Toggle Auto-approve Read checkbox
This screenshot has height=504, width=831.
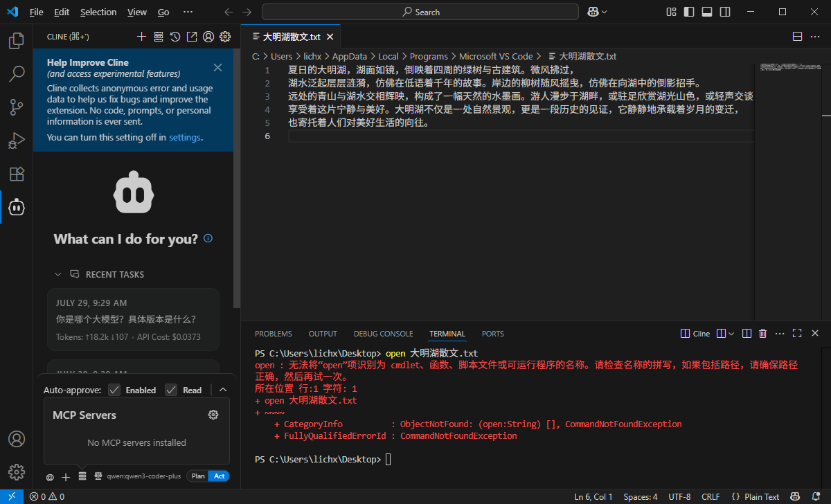(x=171, y=390)
